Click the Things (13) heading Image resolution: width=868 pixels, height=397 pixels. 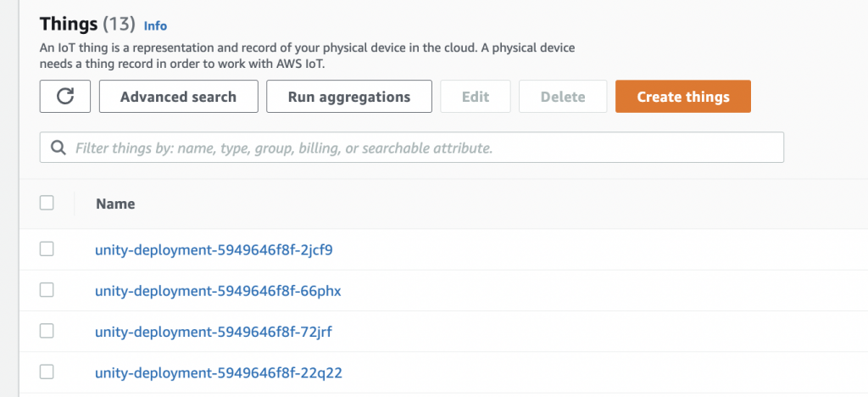pyautogui.click(x=87, y=25)
